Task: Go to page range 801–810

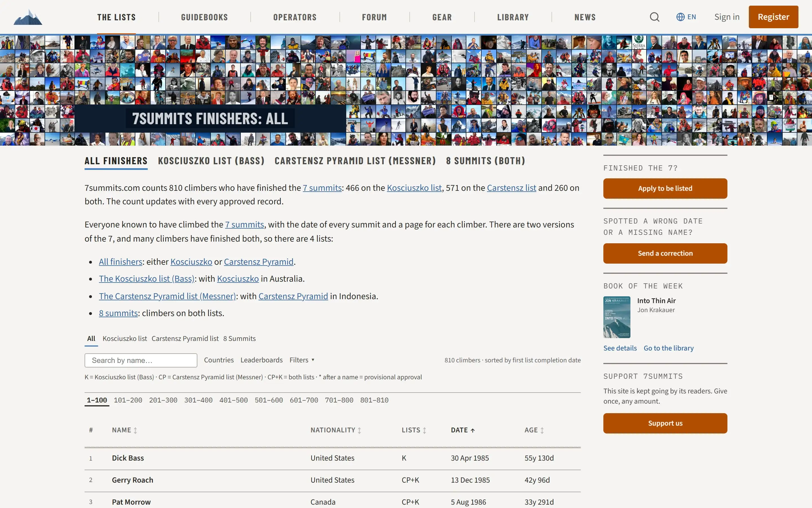Action: (x=374, y=400)
